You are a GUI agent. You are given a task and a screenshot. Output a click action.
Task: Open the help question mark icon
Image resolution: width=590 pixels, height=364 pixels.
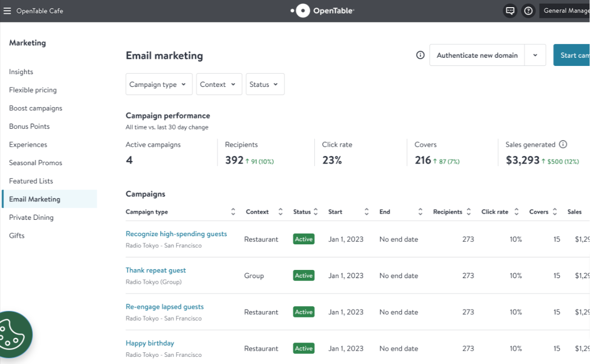pyautogui.click(x=528, y=11)
